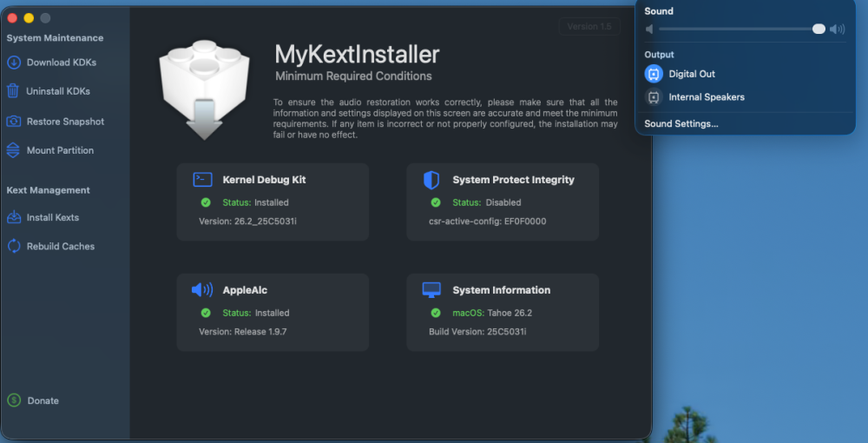Click the System Maintenance sidebar heading
Viewport: 868px width, 443px height.
(55, 37)
